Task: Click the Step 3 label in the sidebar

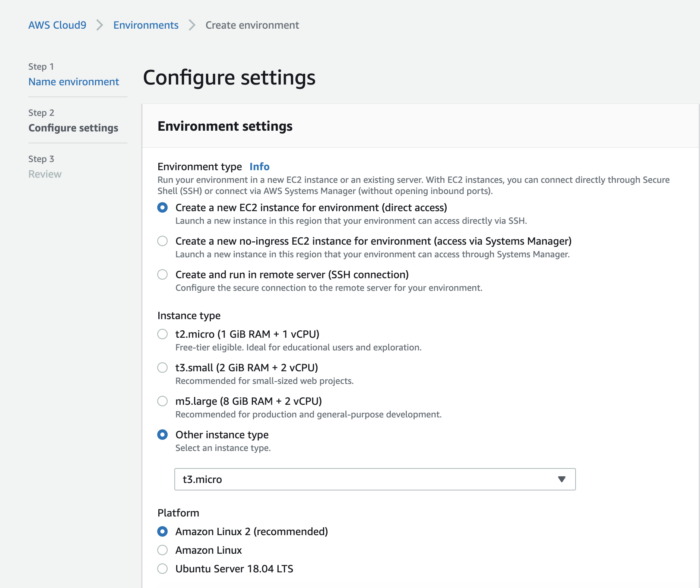Action: coord(41,159)
